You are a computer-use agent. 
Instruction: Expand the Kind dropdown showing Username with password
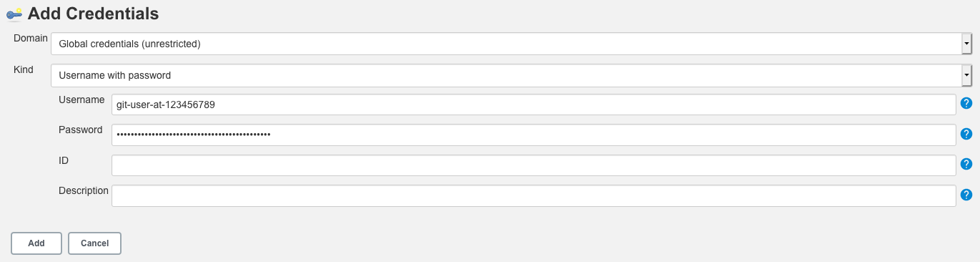coord(511,75)
